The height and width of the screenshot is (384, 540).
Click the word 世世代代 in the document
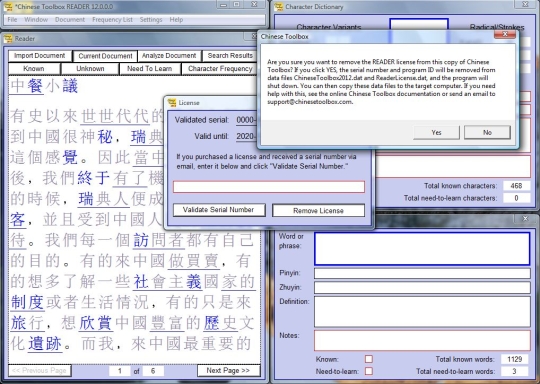(115, 116)
